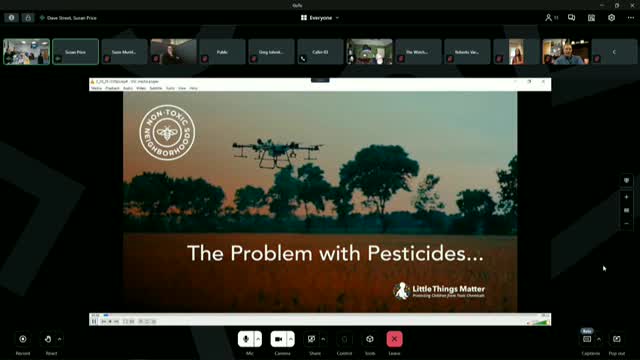
Task: Click the Control button
Action: coord(344,339)
